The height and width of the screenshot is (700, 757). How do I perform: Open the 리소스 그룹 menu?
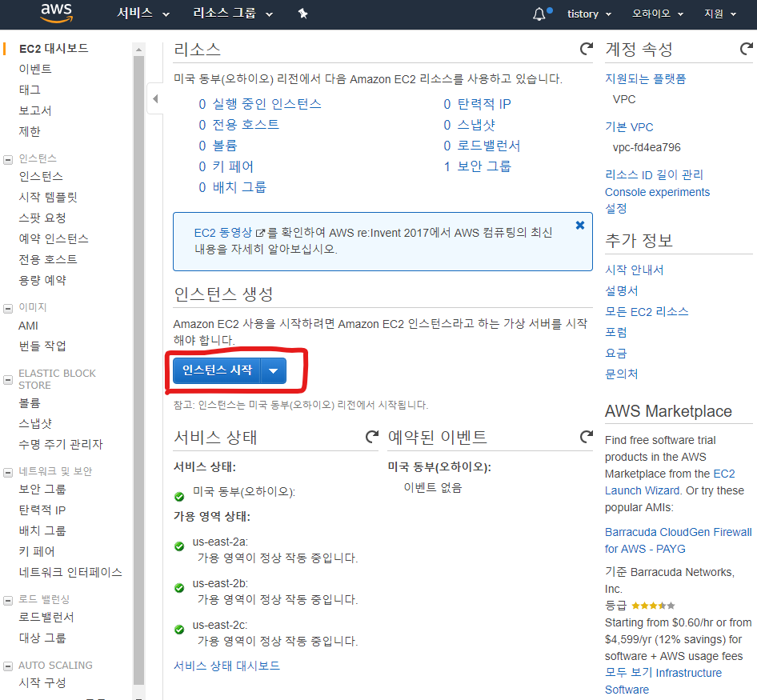point(233,14)
